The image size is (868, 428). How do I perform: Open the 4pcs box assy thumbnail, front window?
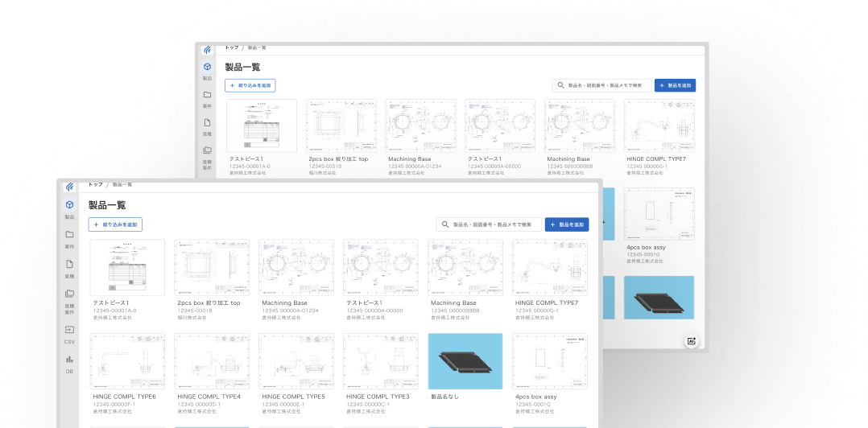click(x=550, y=361)
